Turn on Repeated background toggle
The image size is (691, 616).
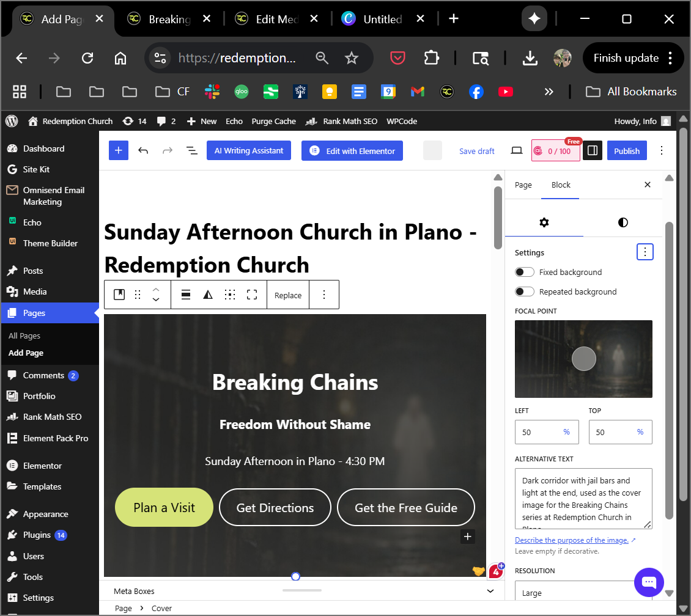tap(525, 292)
